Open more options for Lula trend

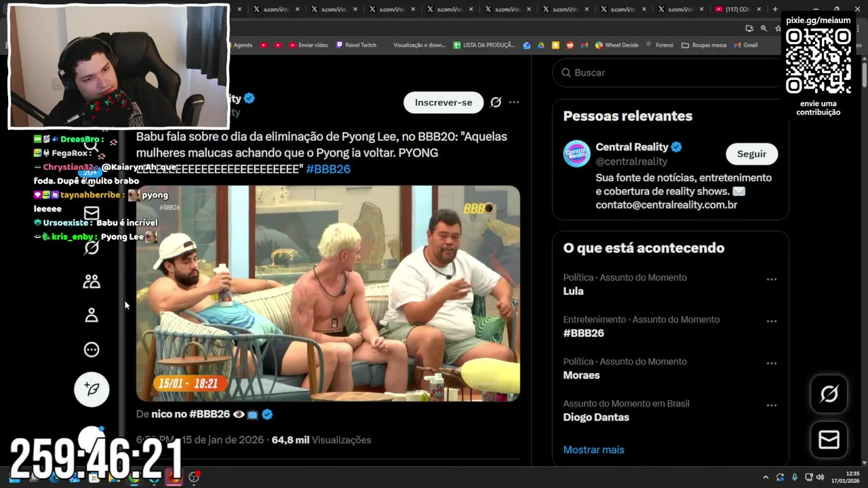772,279
